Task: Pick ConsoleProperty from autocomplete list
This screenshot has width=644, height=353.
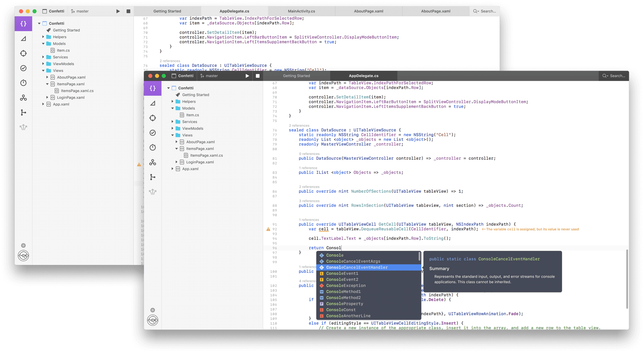Action: click(x=368, y=304)
